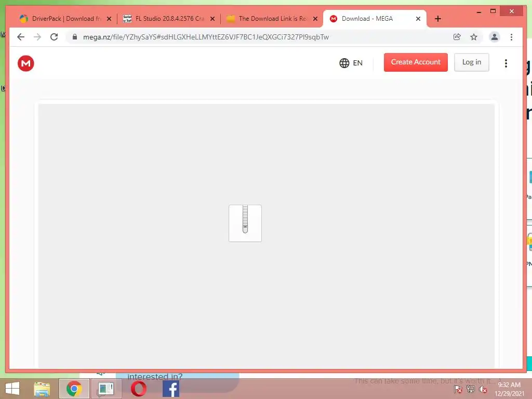Close the Download - MEGA tab
The image size is (532, 399).
[x=418, y=19]
